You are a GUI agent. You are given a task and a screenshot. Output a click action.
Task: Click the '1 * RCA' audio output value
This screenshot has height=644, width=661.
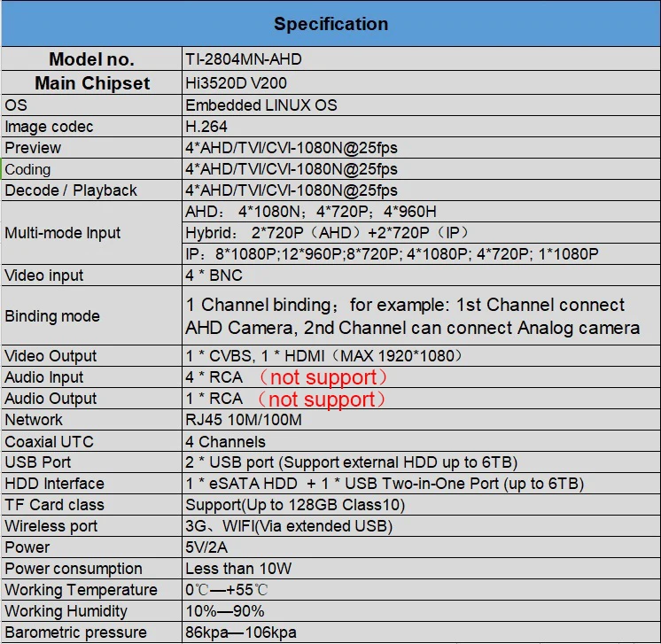pos(214,399)
